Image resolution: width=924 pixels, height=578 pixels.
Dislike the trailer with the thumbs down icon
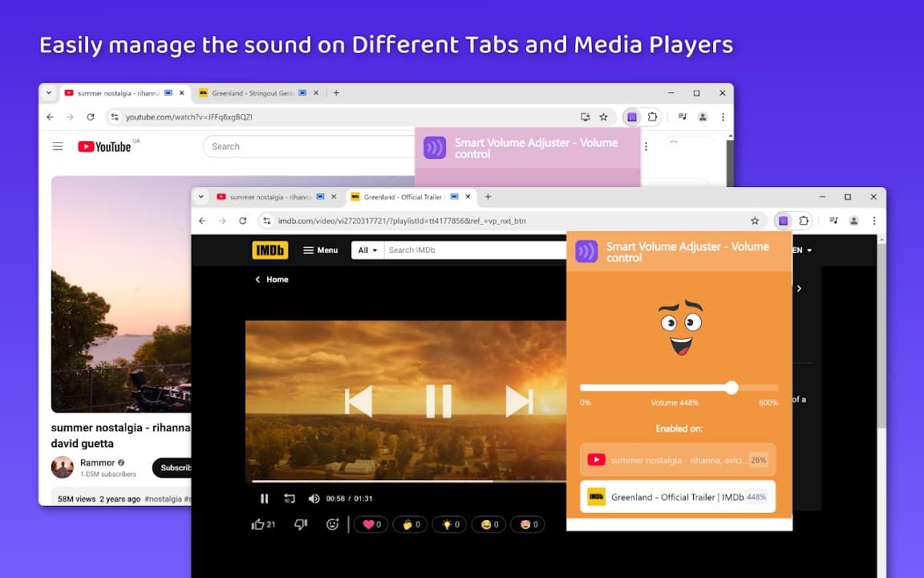[x=301, y=524]
